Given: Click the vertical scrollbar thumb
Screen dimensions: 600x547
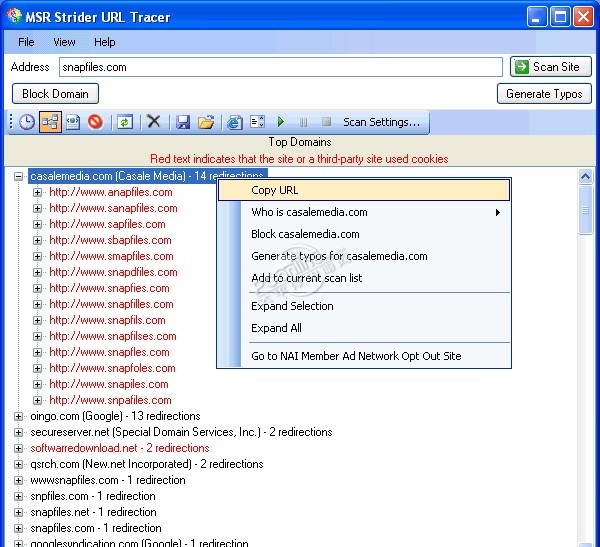Looking at the screenshot, I should point(585,210).
